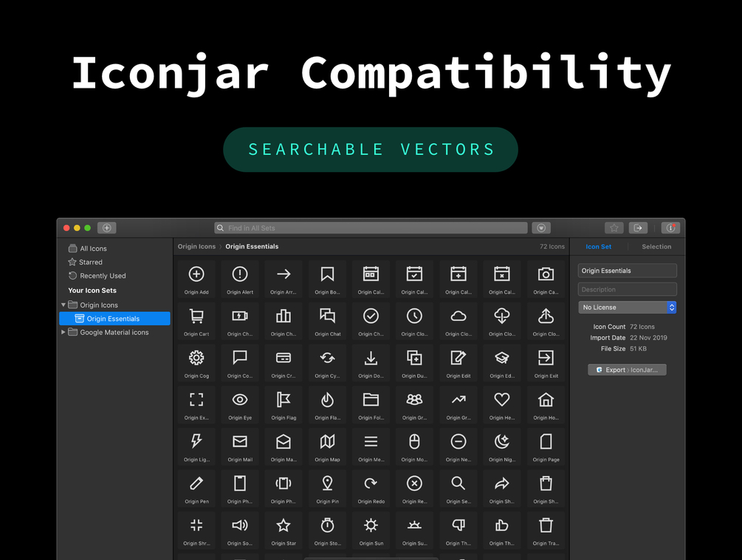742x560 pixels.
Task: Select the Origin Chat icon
Action: pos(328,321)
